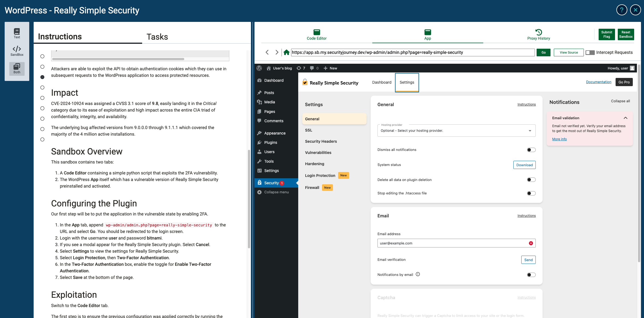Open the WordPress logo menu
Viewport: 644px width, 318px height.
pos(259,68)
